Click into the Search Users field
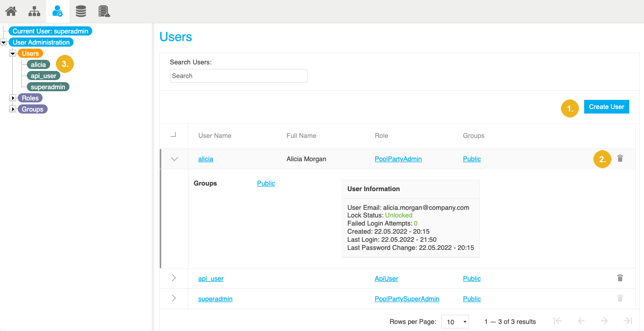The image size is (644, 331). tap(238, 76)
